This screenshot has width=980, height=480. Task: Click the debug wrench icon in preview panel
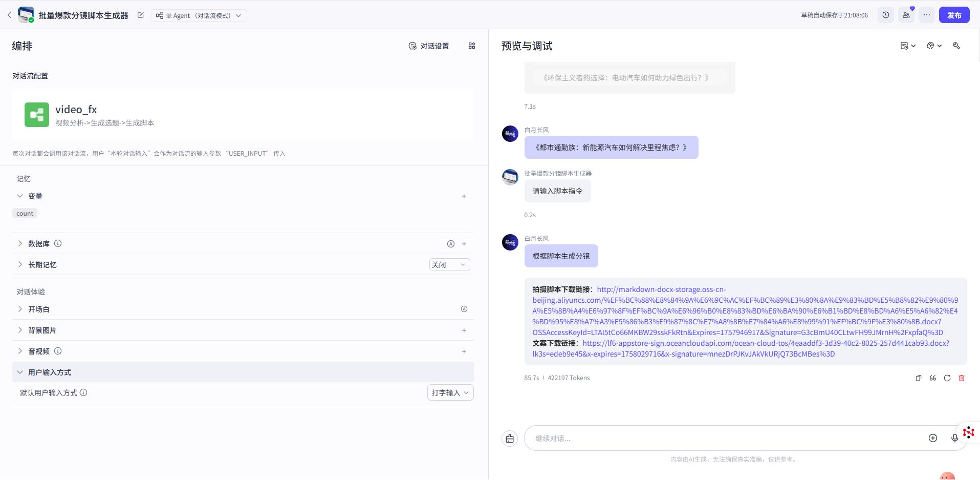click(956, 46)
